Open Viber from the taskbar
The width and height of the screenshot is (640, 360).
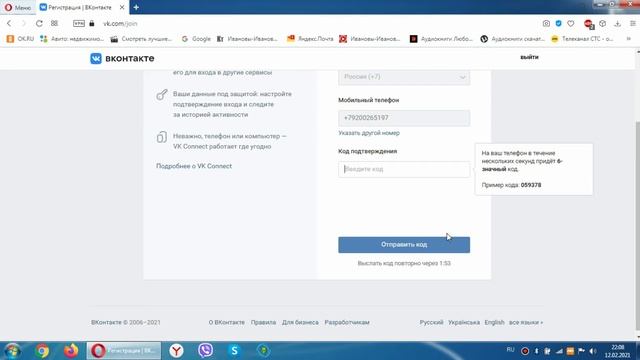(x=205, y=351)
